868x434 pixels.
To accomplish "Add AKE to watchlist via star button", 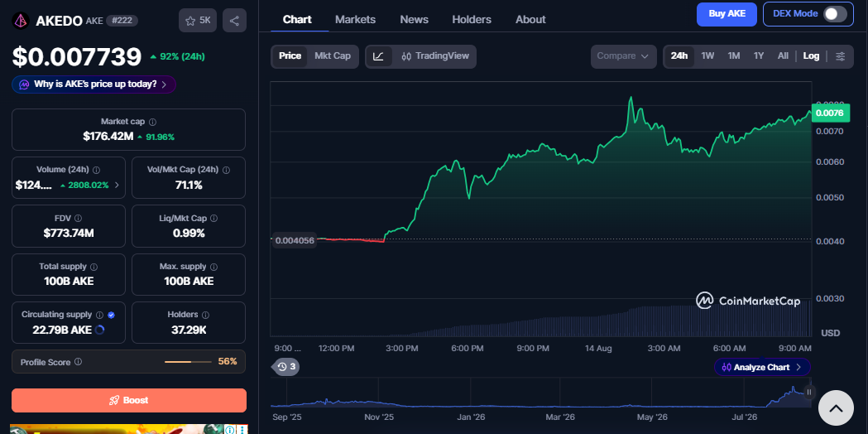I will tap(198, 21).
